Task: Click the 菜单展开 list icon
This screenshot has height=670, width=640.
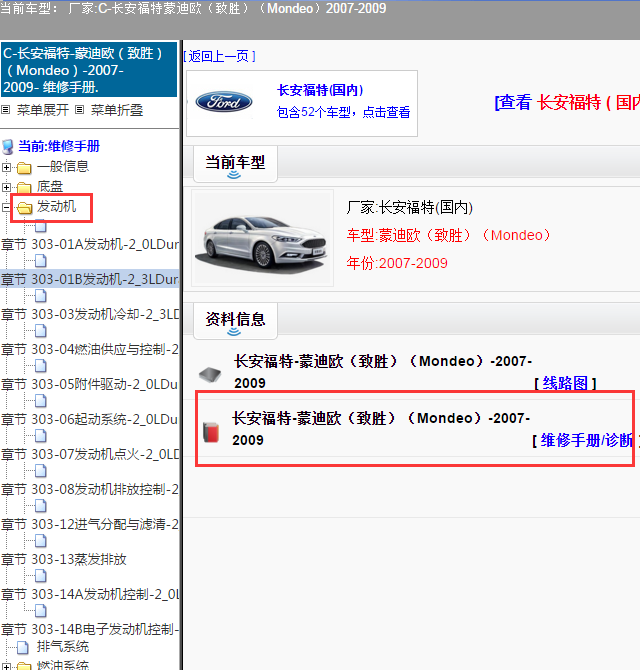Action: [x=6, y=110]
